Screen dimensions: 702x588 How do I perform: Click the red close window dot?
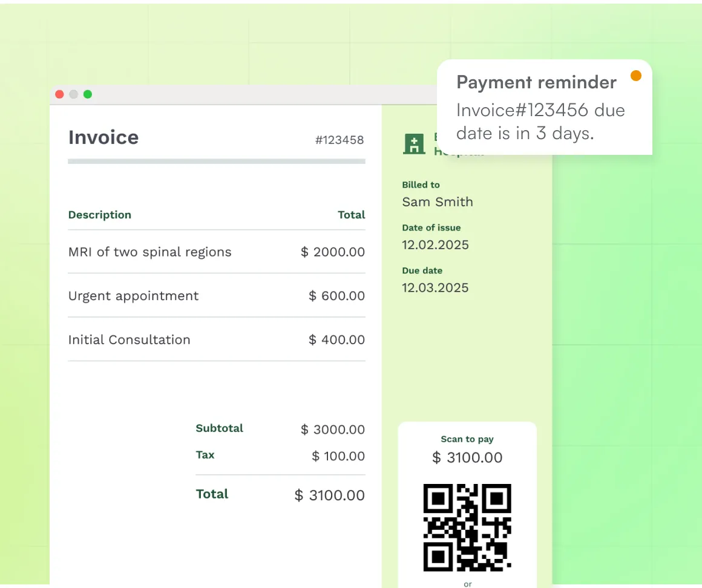[x=59, y=94]
